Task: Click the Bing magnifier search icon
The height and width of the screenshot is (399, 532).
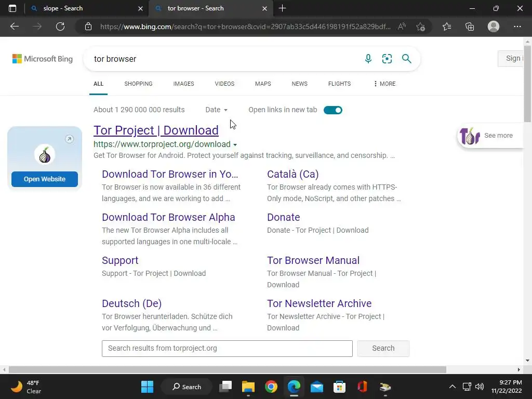Action: (x=406, y=59)
